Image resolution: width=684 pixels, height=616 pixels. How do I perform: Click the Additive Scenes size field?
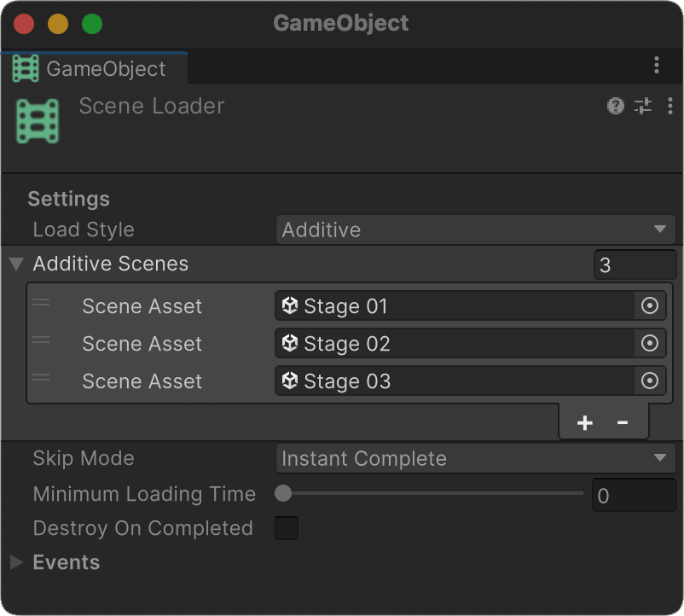(x=635, y=264)
